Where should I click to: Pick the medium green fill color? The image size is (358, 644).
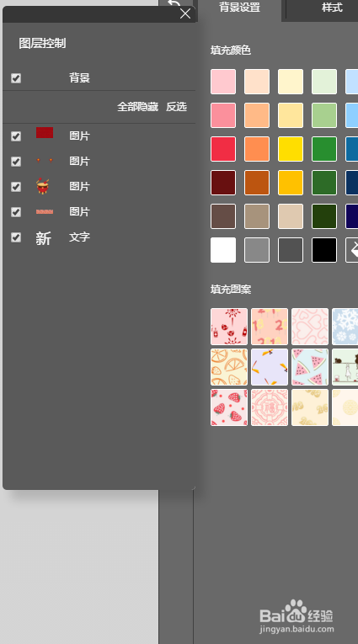coord(324,149)
